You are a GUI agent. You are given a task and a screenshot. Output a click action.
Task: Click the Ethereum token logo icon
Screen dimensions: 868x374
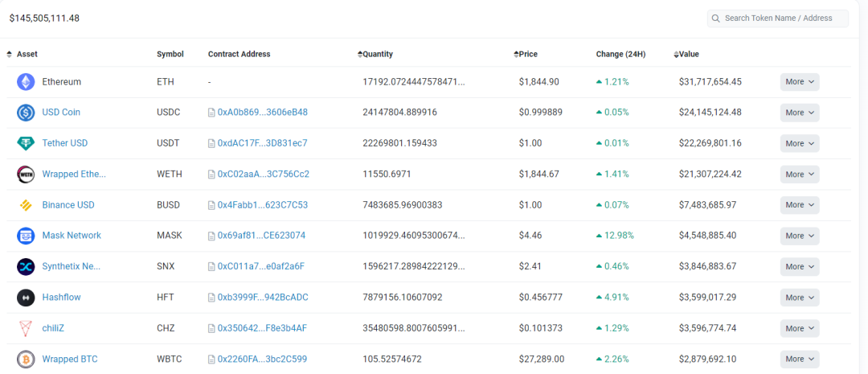pyautogui.click(x=26, y=82)
